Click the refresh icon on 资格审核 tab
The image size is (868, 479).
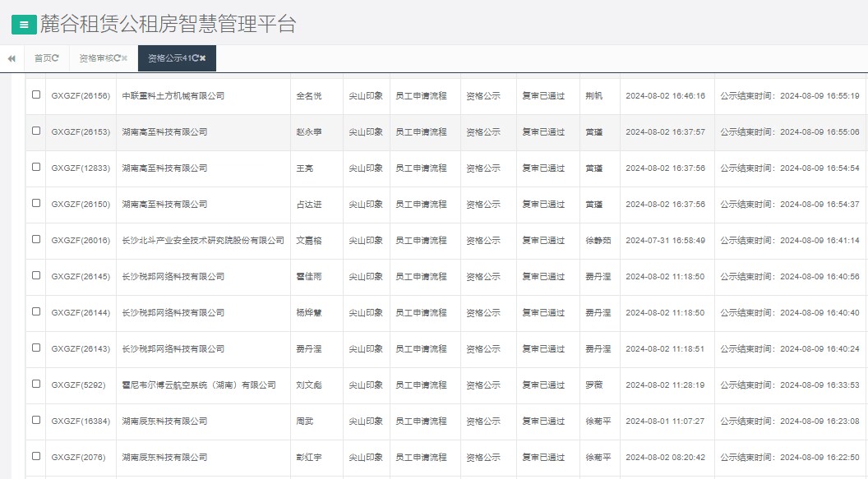click(x=118, y=58)
